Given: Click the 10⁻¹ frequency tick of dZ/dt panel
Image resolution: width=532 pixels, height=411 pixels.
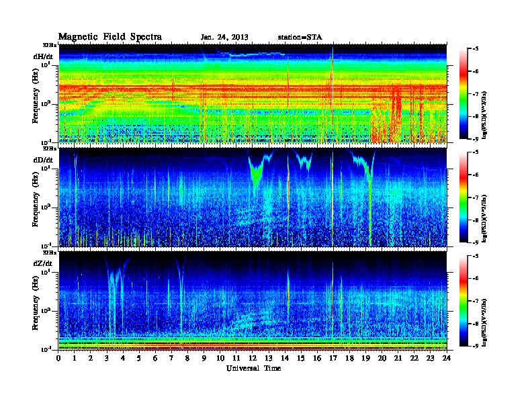Looking at the screenshot, I should click(46, 349).
